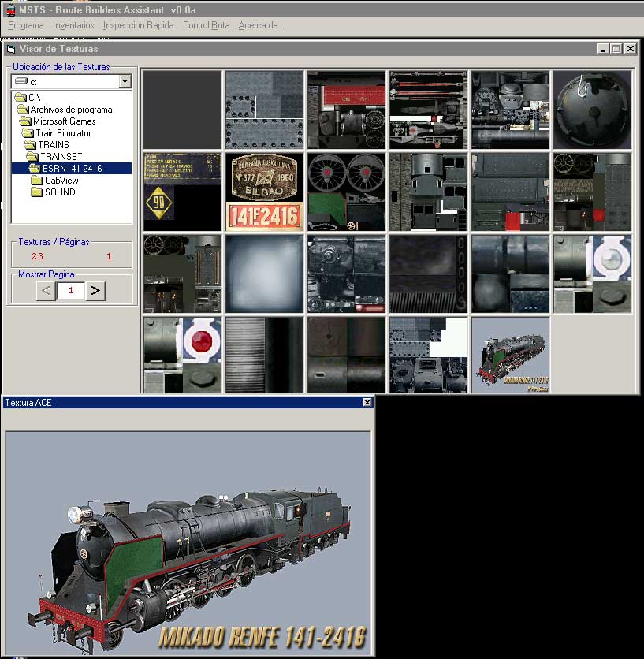Open the Inventarios menu
Viewport: 644px width, 659px height.
73,25
